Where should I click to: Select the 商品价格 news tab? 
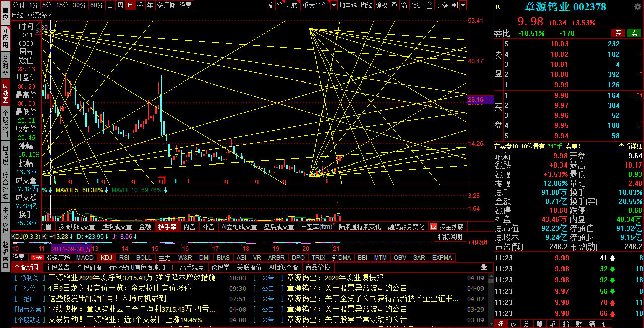tap(317, 267)
